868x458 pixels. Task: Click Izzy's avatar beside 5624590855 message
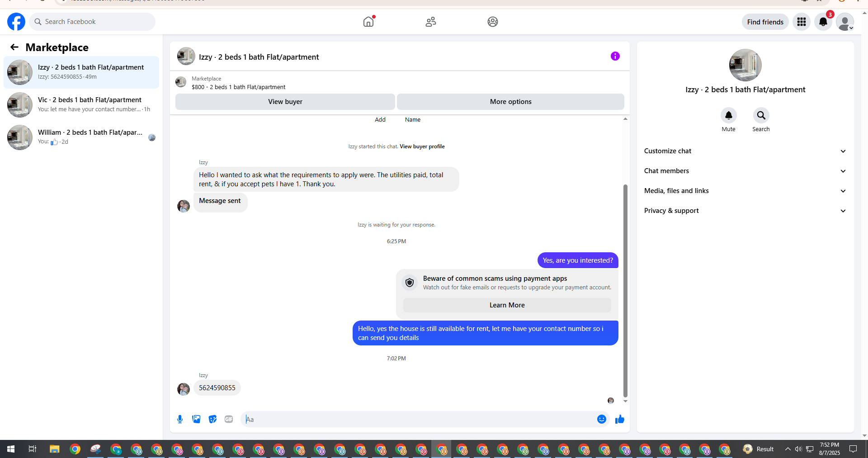[184, 389]
